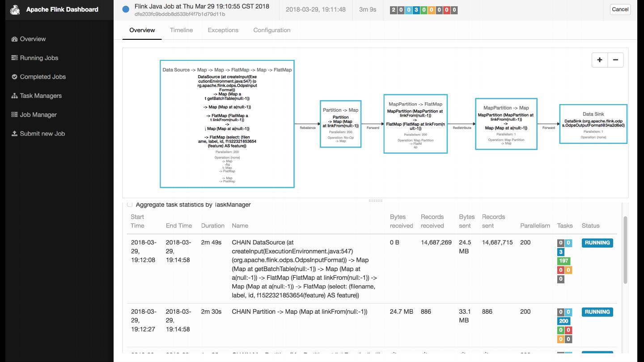Click the Flink squirrel logo
The image size is (644, 362).
15,9
